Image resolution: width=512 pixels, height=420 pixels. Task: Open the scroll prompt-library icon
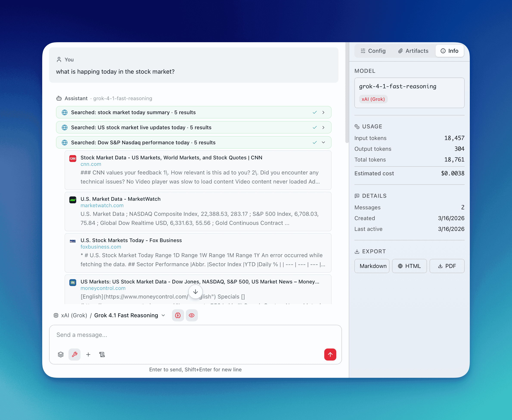[x=102, y=355]
